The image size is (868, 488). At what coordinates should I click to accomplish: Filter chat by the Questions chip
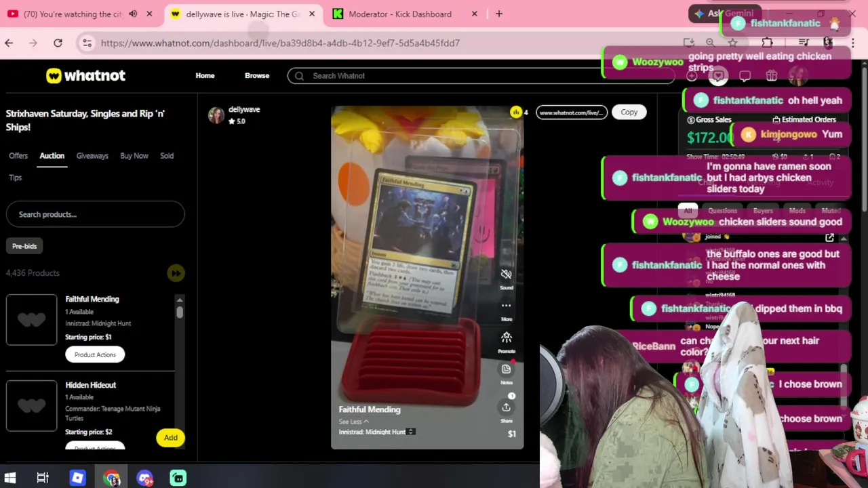[x=722, y=211]
